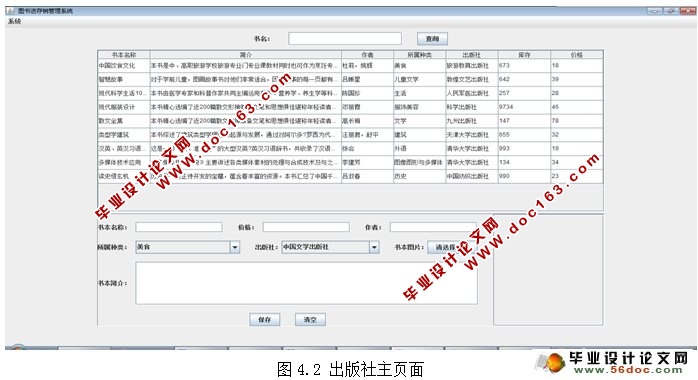
Task: Click the 图像图形与多媒体 category cell
Action: click(419, 162)
